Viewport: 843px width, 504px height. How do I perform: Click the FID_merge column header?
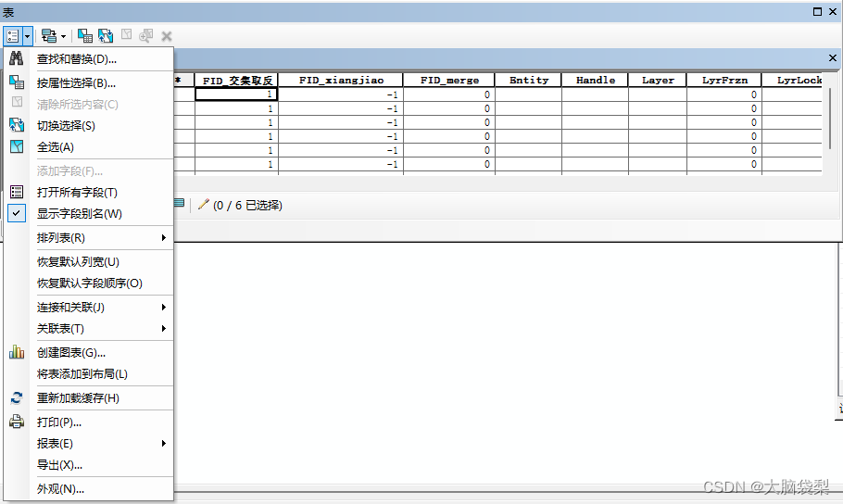pyautogui.click(x=449, y=81)
